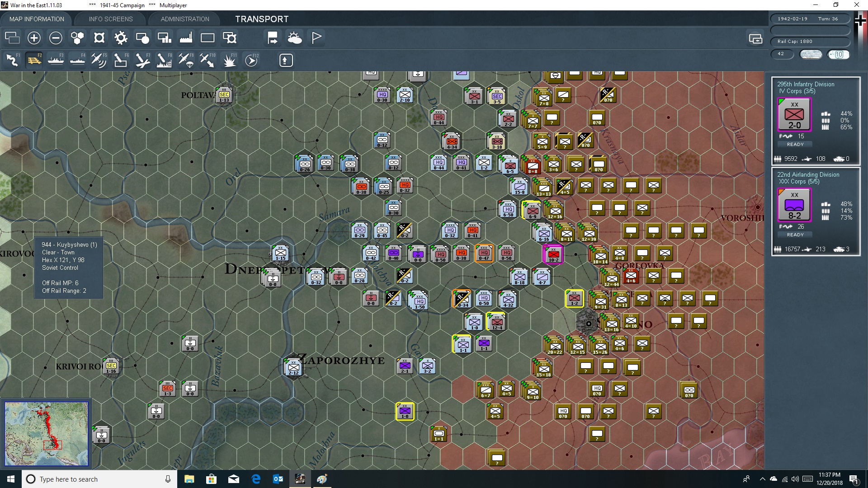Click the zoom in plus icon
This screenshot has height=488, width=868.
(34, 38)
